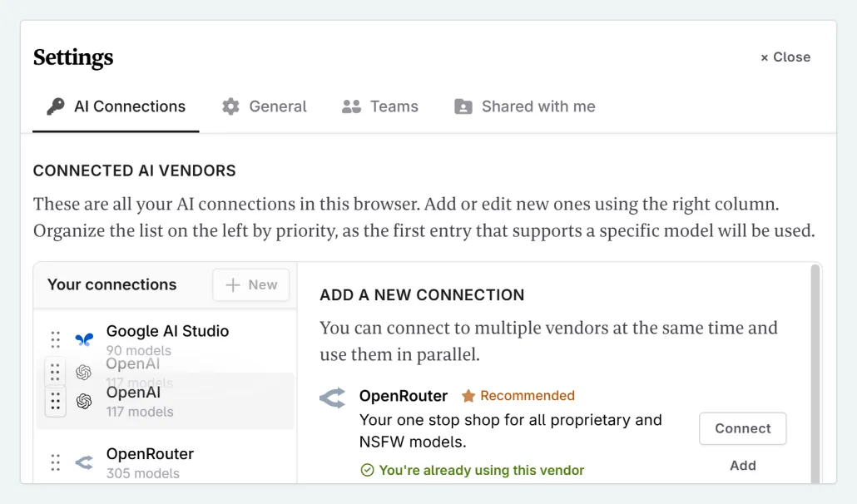The height and width of the screenshot is (504, 857).
Task: Click the OpenAI logo in highlighted row
Action: [x=84, y=402]
